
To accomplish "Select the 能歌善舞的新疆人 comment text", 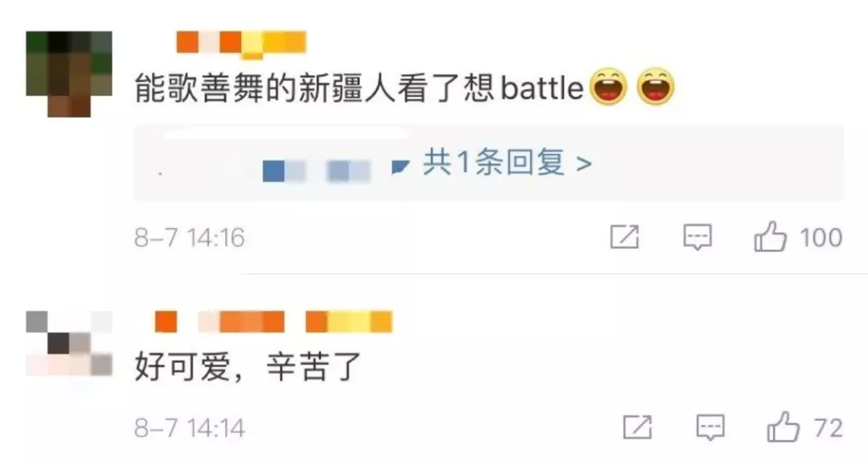I will point(359,88).
